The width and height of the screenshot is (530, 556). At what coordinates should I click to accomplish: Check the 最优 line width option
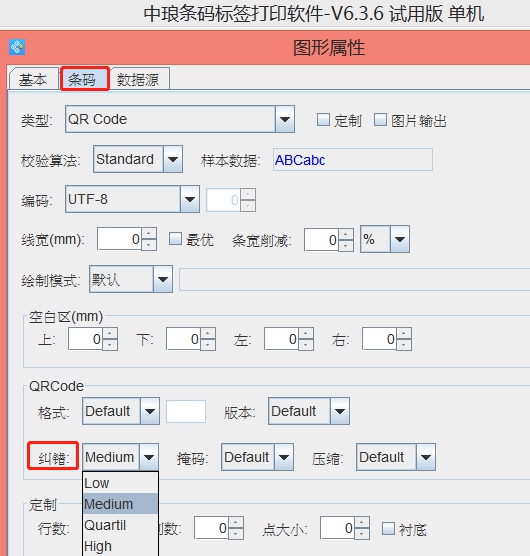click(x=175, y=239)
